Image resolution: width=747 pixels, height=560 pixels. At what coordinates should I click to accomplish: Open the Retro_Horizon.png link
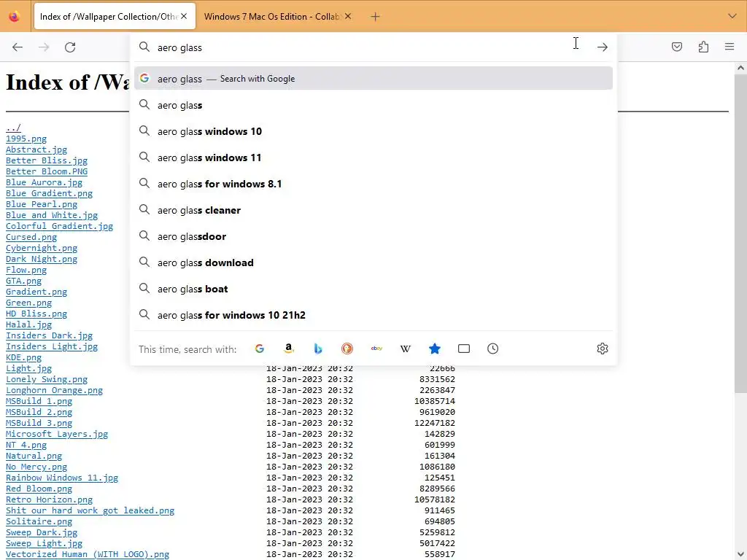point(49,499)
